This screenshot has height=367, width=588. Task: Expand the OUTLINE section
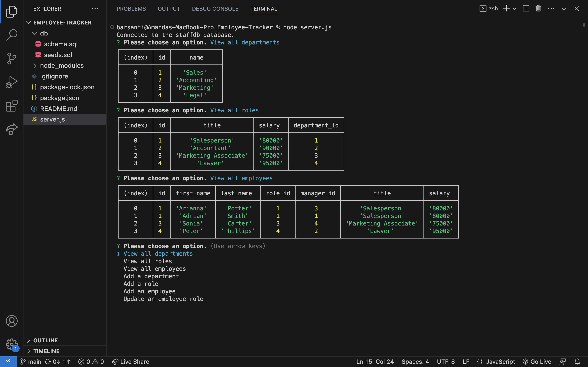[46, 340]
